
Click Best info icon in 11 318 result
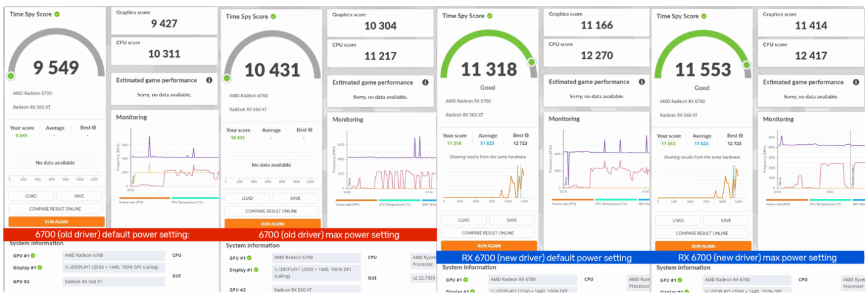point(527,136)
